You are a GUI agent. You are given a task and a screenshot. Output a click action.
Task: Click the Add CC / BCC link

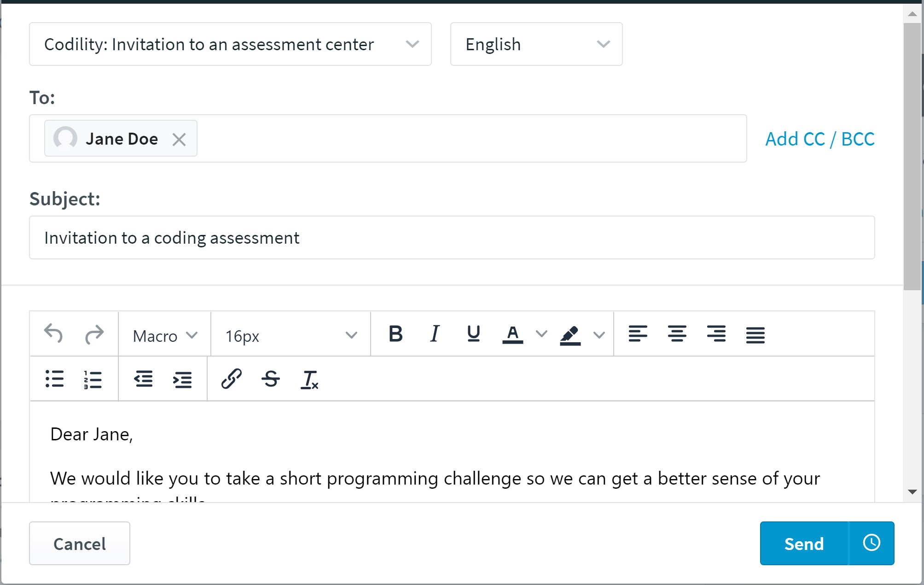click(819, 139)
